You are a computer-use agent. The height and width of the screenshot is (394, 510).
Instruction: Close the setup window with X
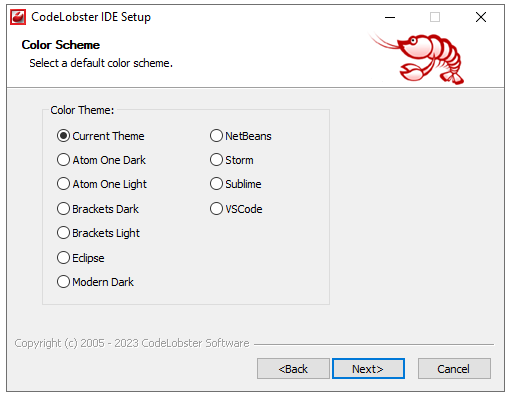click(x=481, y=17)
